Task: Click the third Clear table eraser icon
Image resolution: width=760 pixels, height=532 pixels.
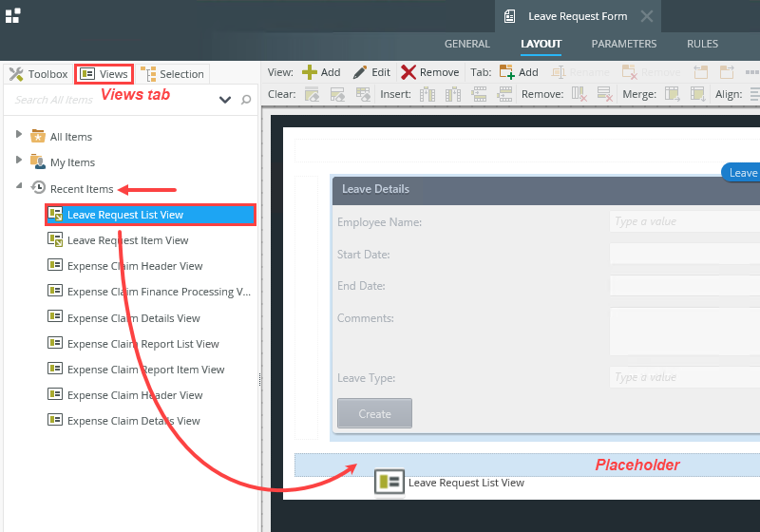Action: [363, 94]
